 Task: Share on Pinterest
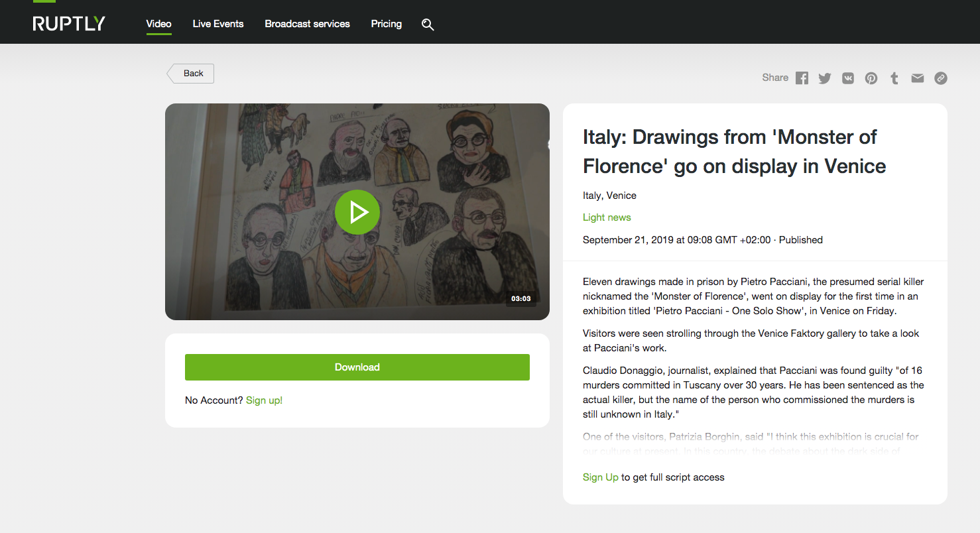[x=871, y=78]
